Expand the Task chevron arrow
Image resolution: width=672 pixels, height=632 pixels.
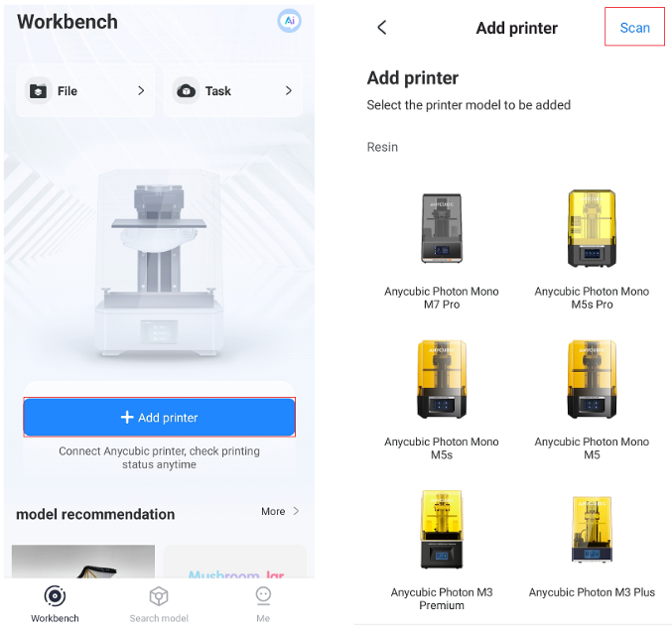point(289,90)
